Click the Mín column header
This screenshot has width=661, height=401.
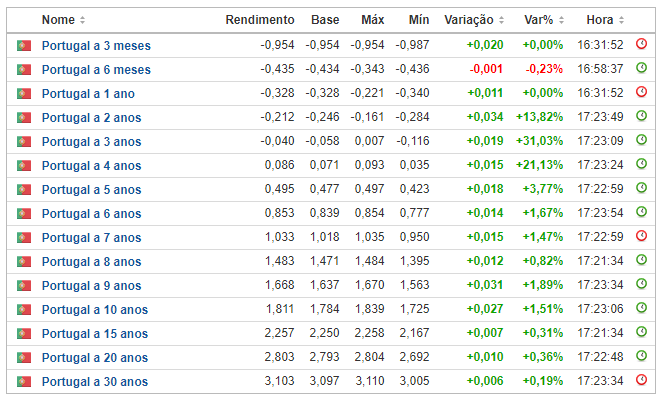click(419, 20)
